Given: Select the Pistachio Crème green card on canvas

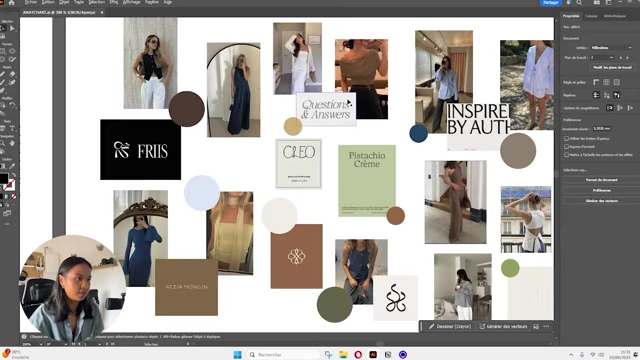Looking at the screenshot, I should (x=367, y=180).
